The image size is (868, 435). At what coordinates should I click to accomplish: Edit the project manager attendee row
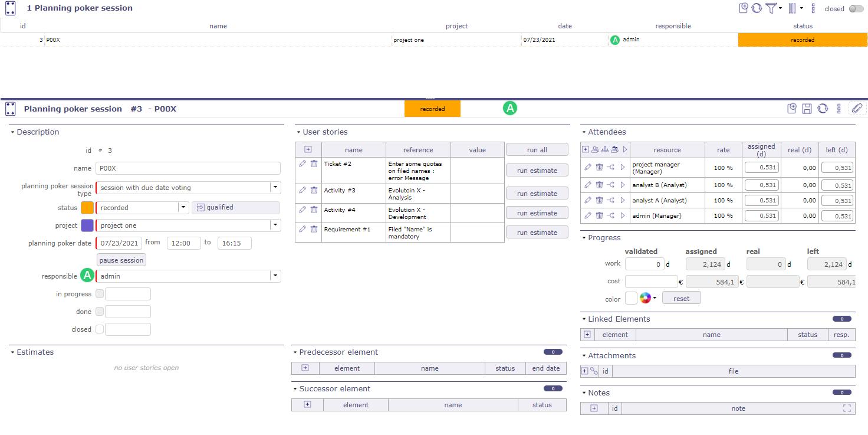587,167
